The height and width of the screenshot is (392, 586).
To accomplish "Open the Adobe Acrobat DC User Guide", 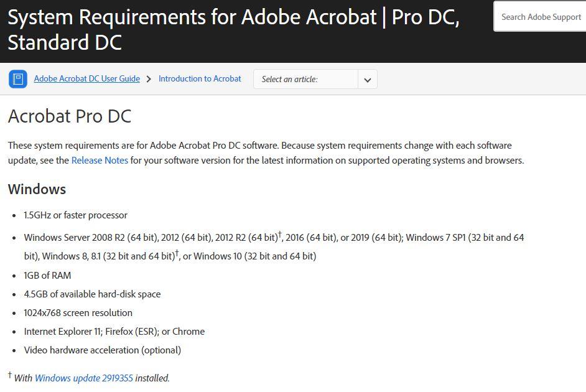I will click(86, 78).
